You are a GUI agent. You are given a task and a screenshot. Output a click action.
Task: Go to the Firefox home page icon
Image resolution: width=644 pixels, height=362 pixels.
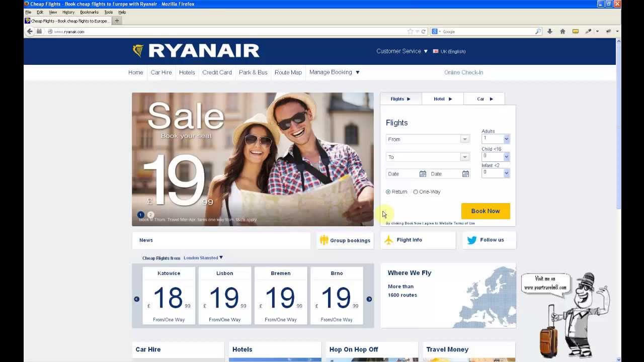point(562,31)
